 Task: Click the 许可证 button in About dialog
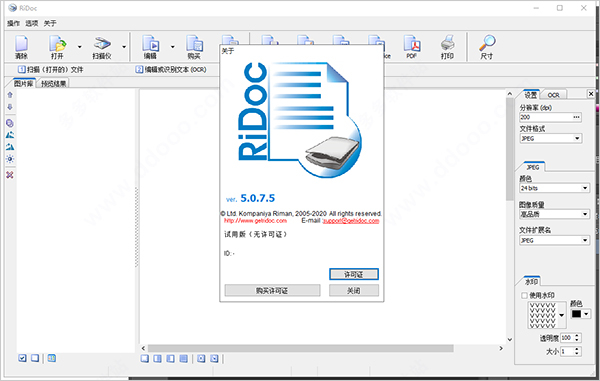click(x=354, y=274)
